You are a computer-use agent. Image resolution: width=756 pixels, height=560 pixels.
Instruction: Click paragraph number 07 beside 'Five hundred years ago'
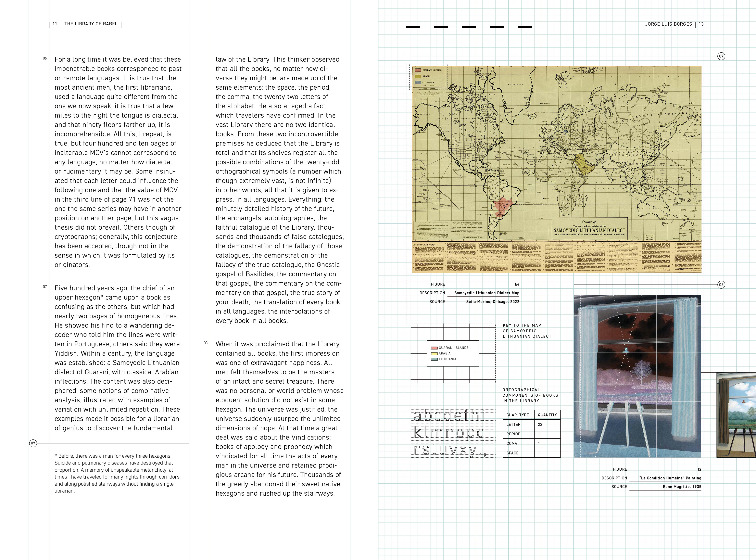pos(45,287)
